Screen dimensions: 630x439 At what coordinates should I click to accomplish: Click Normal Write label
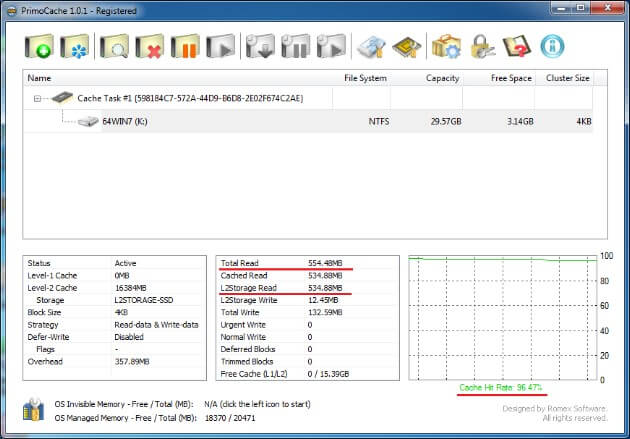point(243,337)
